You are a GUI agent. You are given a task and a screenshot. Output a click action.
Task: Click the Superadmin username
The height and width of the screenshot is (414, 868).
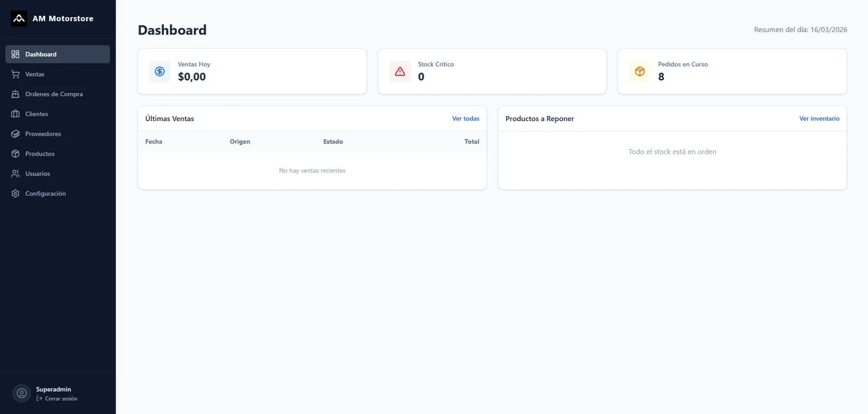[53, 389]
